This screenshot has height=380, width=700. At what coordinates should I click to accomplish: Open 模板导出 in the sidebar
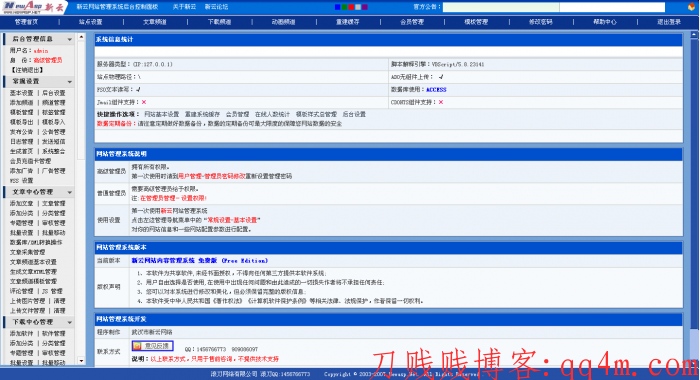coord(21,122)
